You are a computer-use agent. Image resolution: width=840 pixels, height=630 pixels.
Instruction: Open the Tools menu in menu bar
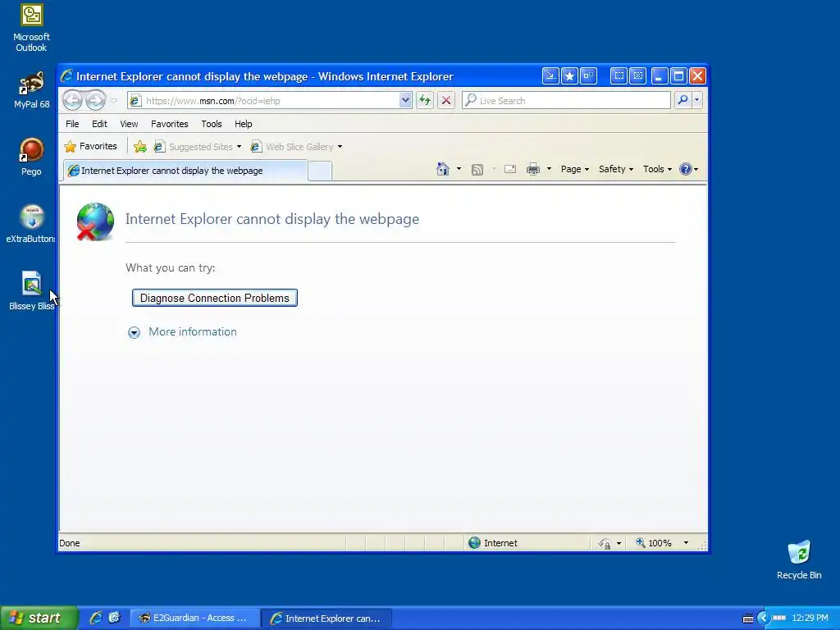(x=212, y=124)
